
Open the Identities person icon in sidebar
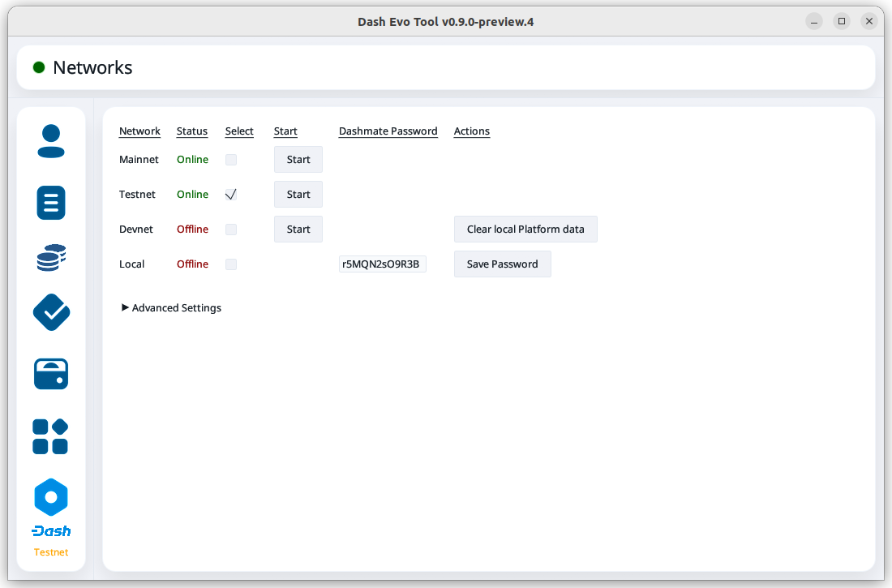coord(51,141)
